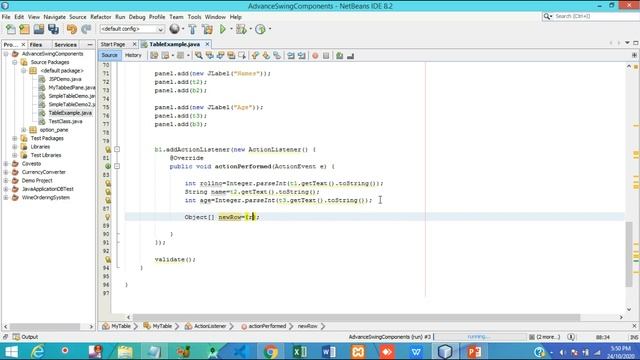Click the Debug Project icon
Viewport: 640px width, 360px height.
pos(241,29)
